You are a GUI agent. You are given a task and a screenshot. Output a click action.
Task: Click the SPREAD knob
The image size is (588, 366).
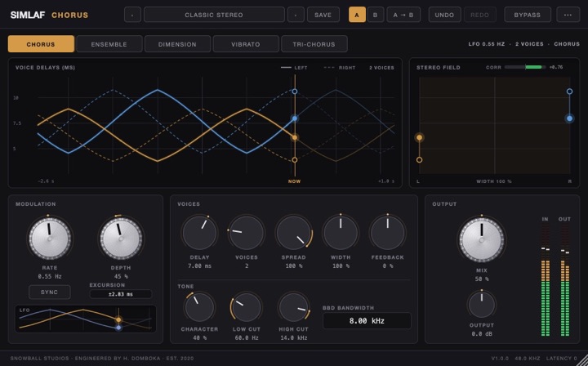(x=294, y=233)
